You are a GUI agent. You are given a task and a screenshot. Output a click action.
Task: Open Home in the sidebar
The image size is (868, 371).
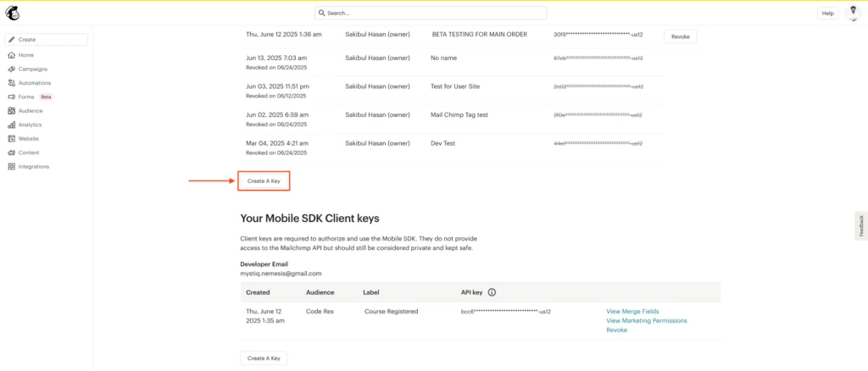[26, 55]
